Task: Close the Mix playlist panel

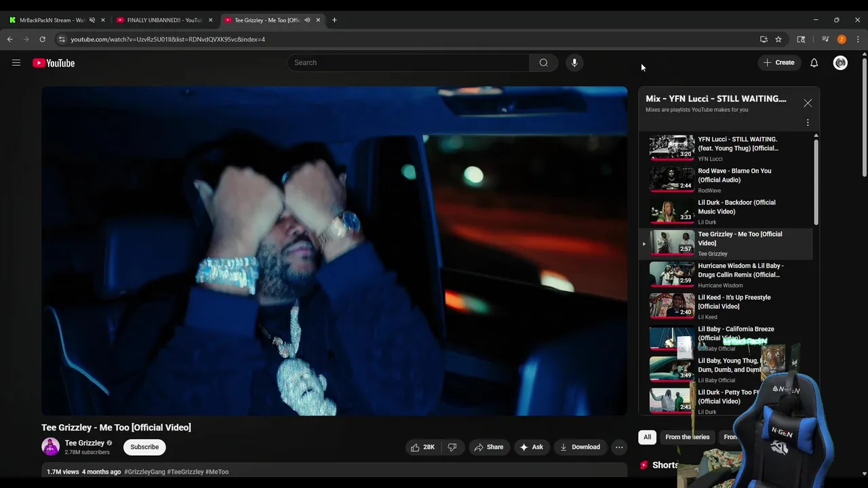Action: (x=808, y=103)
